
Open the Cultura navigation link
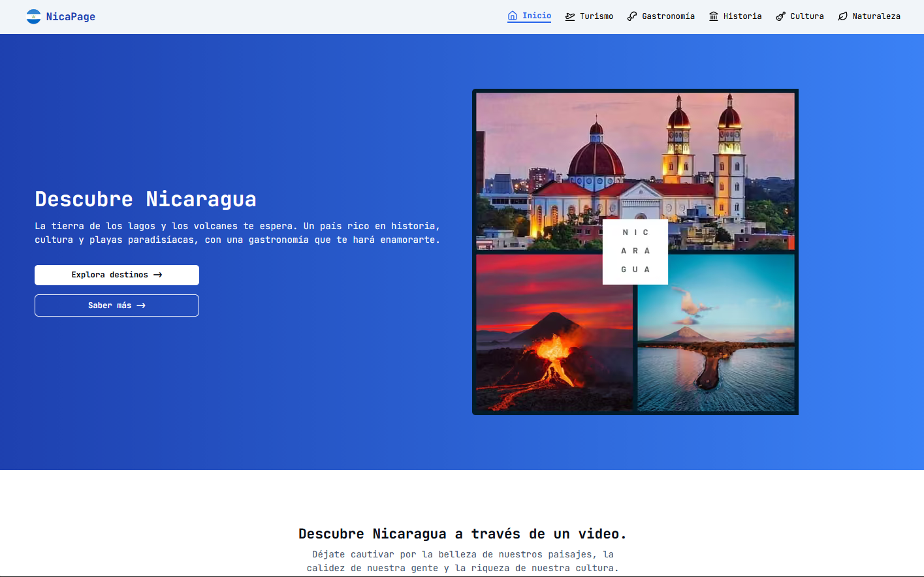click(x=800, y=16)
